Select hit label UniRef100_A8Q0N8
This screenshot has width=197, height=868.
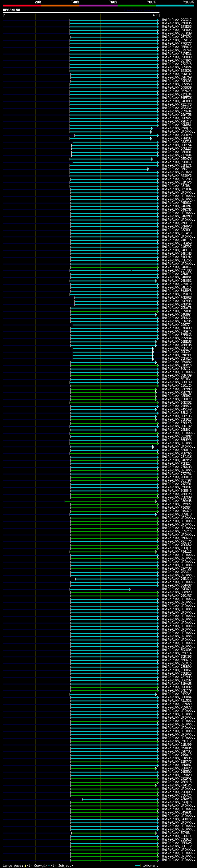[x=177, y=501]
